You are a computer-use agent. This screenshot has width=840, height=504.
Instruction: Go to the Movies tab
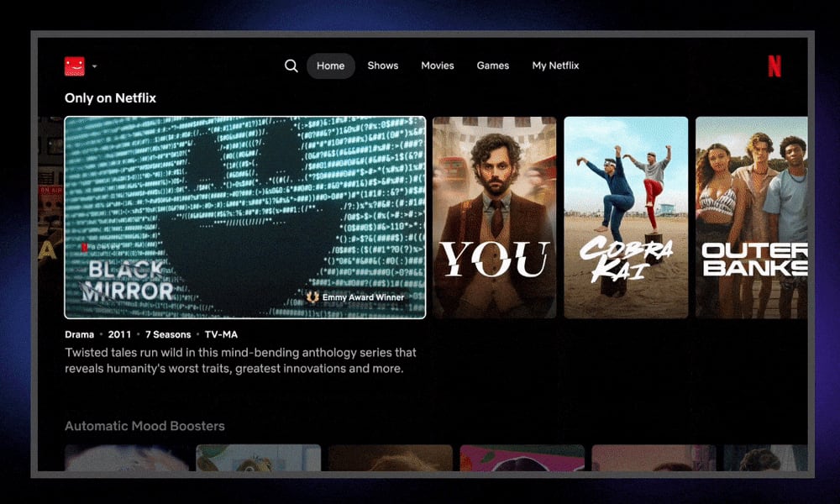coord(437,66)
